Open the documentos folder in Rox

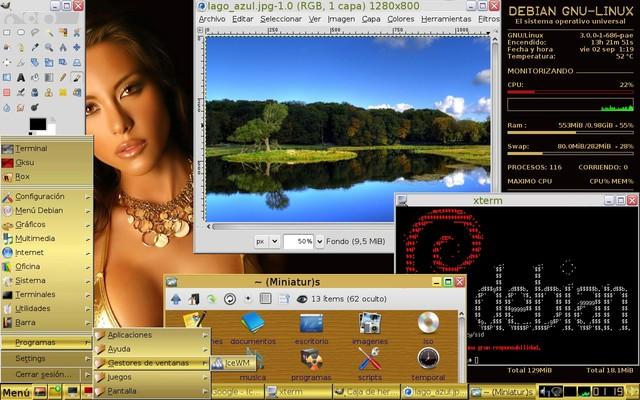(253, 329)
